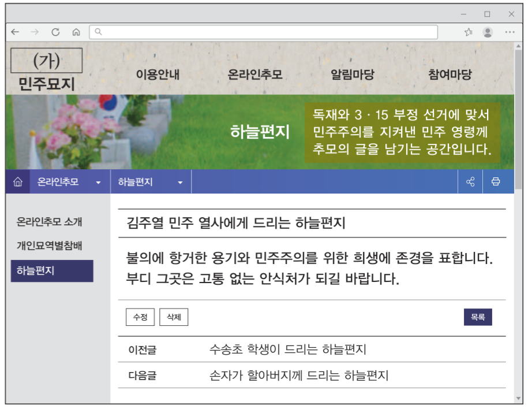Open the browser profile avatar
The image size is (532, 409).
point(488,32)
